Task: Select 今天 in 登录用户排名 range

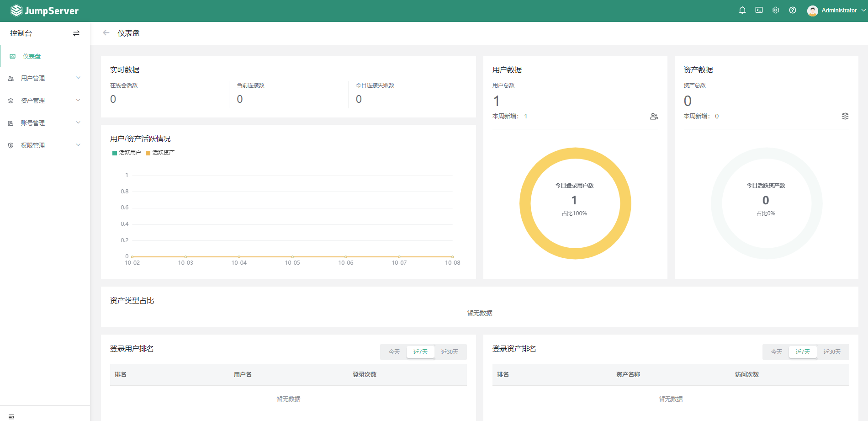Action: point(394,352)
